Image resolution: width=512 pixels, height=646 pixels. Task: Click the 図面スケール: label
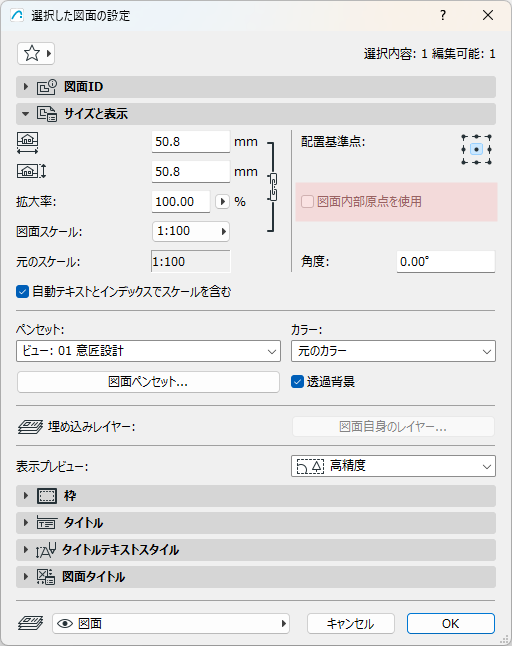49,232
